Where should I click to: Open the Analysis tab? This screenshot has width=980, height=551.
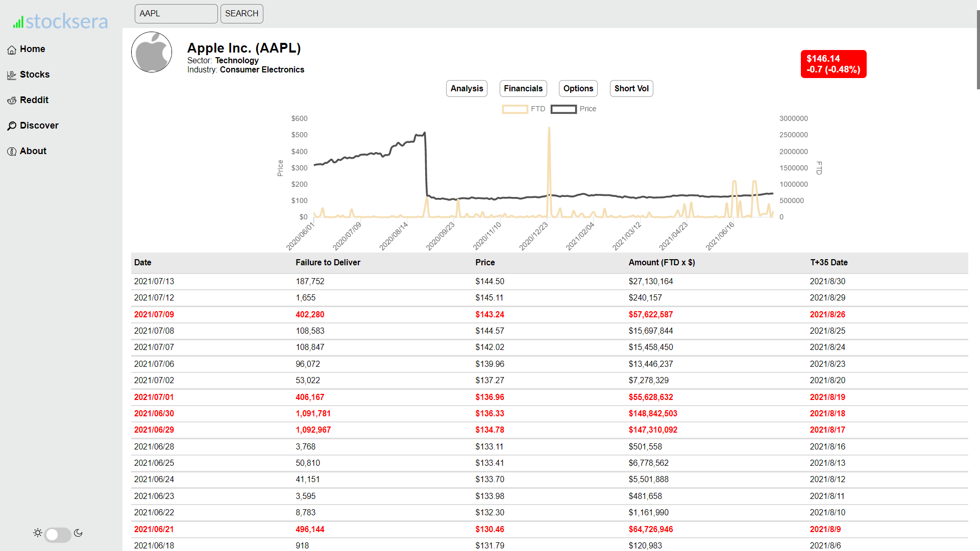467,88
